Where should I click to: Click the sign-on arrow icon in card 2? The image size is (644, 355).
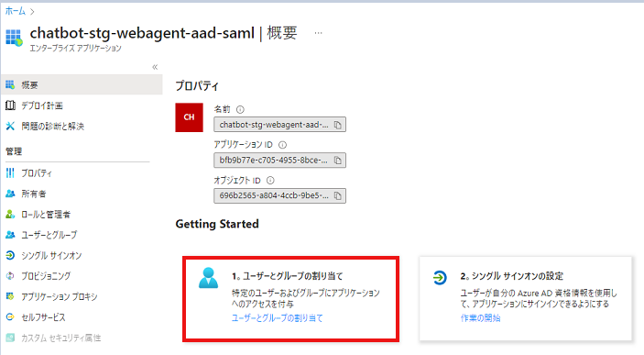pos(440,278)
